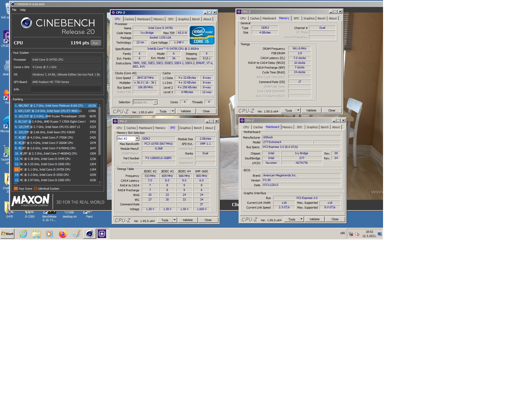Open the i5-2300 desktop icon
The image size is (532, 399).
[x=30, y=214]
